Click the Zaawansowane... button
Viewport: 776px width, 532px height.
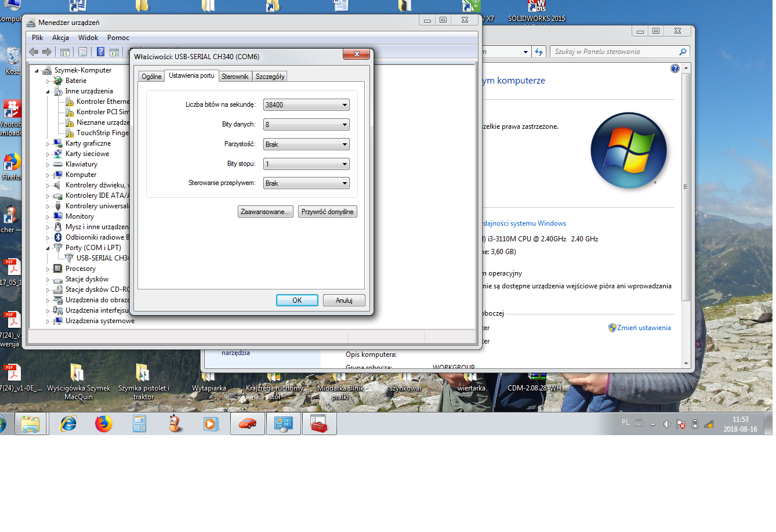coord(265,212)
